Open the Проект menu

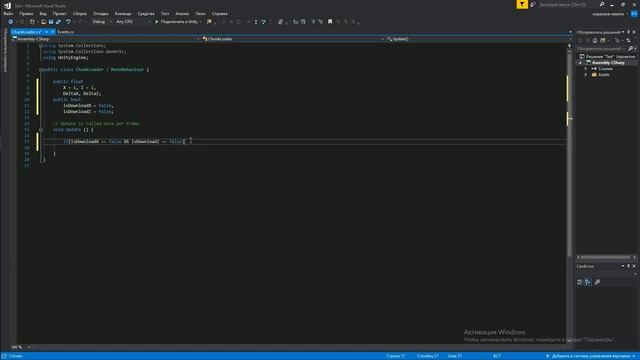coord(60,13)
